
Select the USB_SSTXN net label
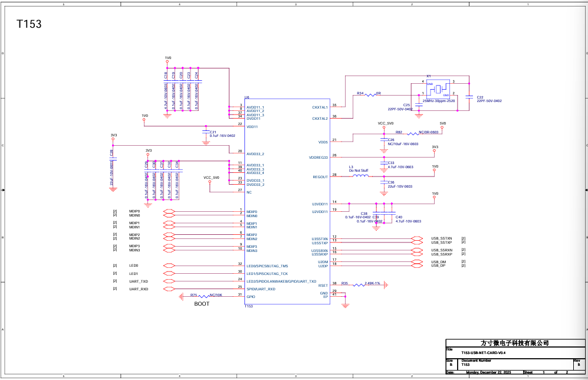click(441, 238)
